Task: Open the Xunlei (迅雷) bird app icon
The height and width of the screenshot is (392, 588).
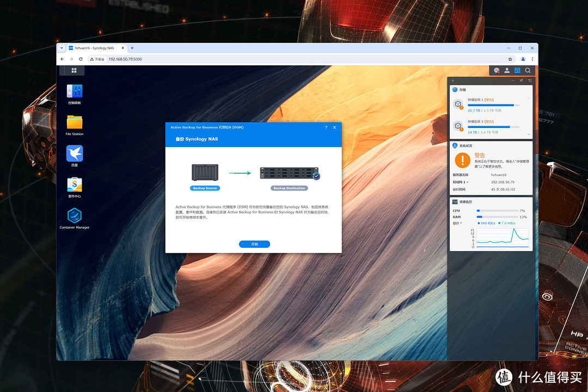Action: (x=75, y=154)
